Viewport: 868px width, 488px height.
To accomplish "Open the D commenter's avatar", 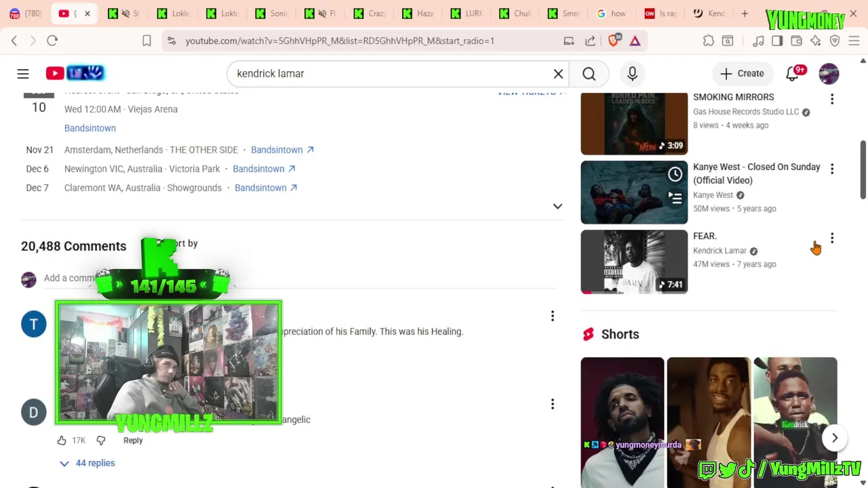I will [x=34, y=412].
